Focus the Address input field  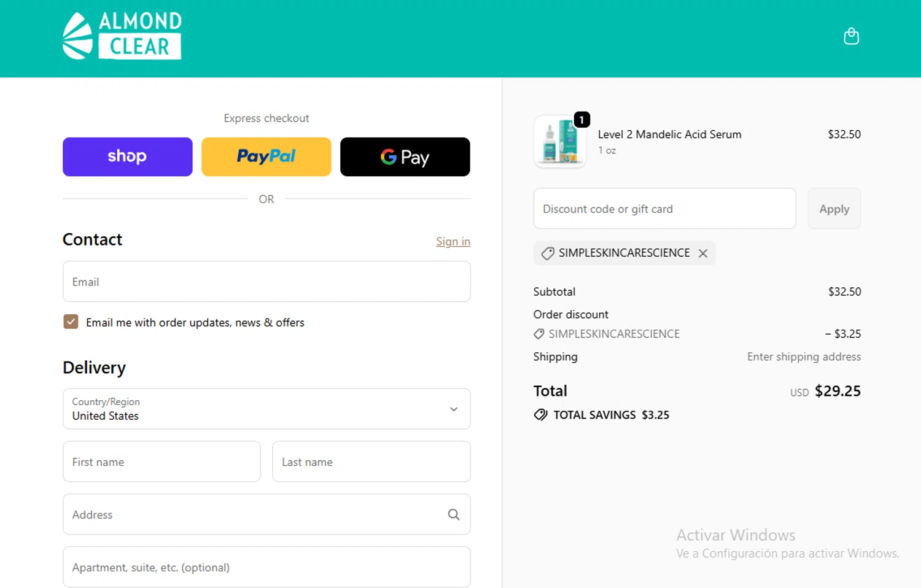pyautogui.click(x=266, y=514)
